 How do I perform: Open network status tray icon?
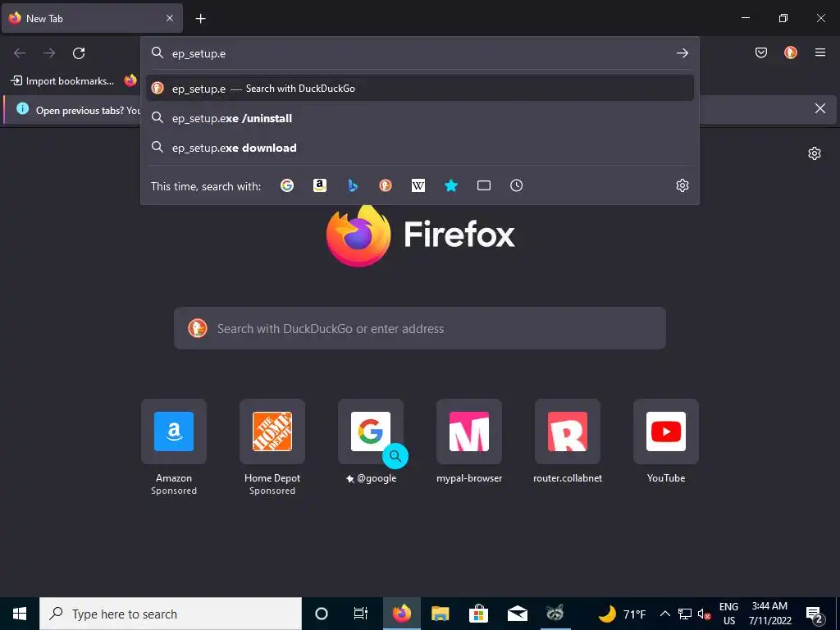click(685, 614)
